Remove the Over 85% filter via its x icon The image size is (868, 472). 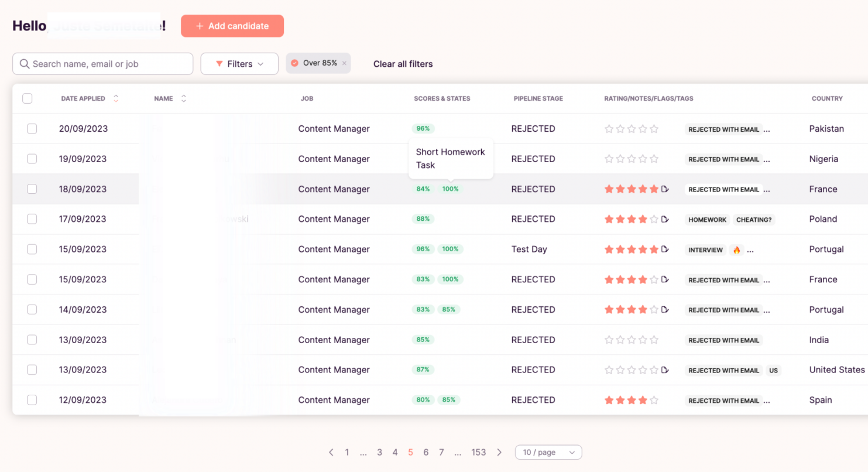(x=344, y=63)
